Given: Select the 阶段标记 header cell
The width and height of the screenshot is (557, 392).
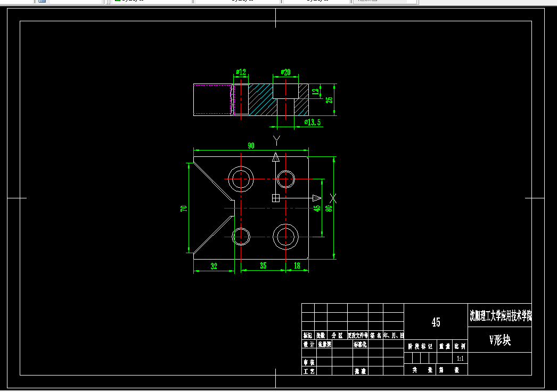Looking at the screenshot, I should pos(420,346).
